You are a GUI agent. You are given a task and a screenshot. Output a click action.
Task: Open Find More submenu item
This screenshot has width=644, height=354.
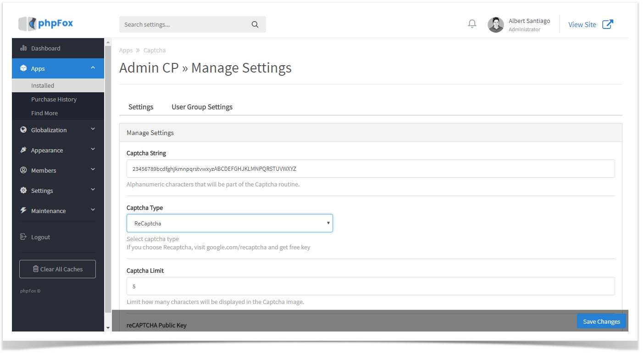tap(58, 113)
